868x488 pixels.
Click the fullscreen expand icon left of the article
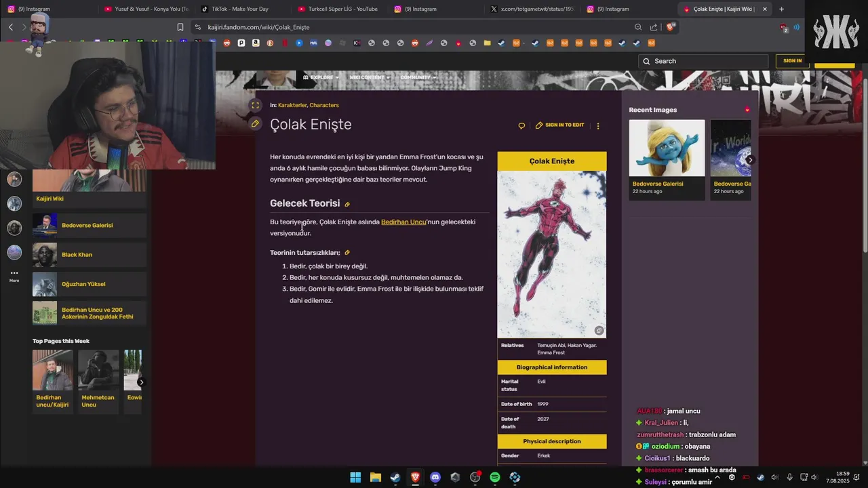[255, 105]
